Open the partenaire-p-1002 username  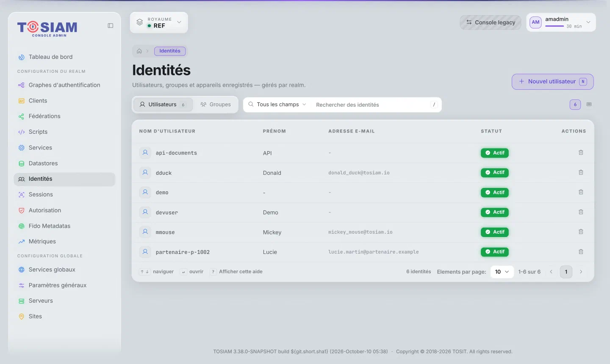coord(183,252)
